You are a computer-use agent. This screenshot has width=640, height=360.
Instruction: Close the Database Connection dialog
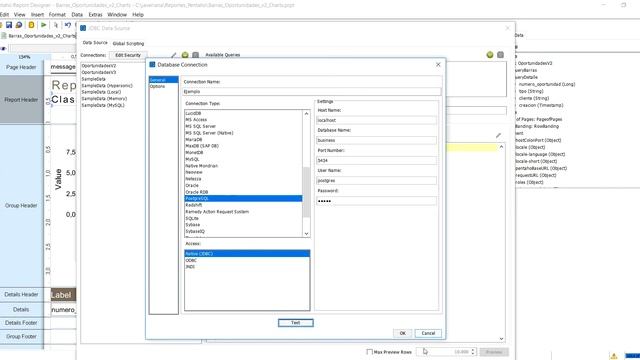click(438, 64)
